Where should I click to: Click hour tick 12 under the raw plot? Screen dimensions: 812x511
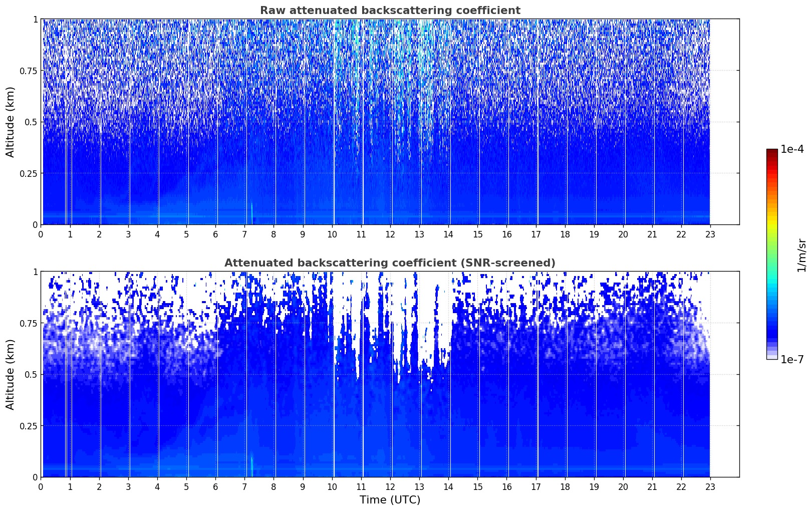pyautogui.click(x=390, y=234)
